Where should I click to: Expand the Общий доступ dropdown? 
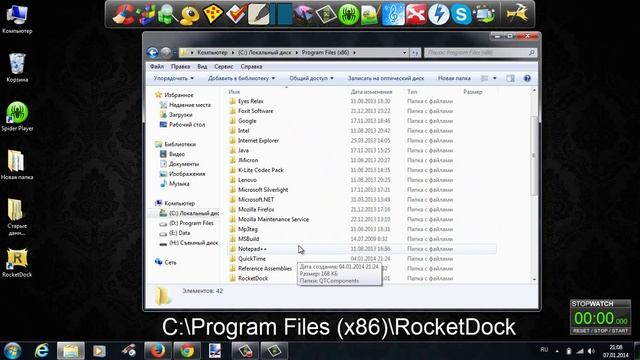(x=311, y=78)
